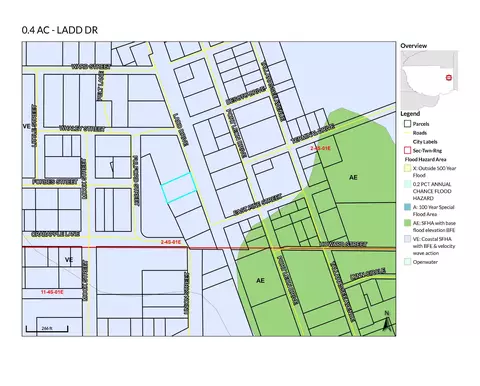Viewport: 480px width, 386px height.
Task: Click the City Labels legend entry
Action: (425, 142)
